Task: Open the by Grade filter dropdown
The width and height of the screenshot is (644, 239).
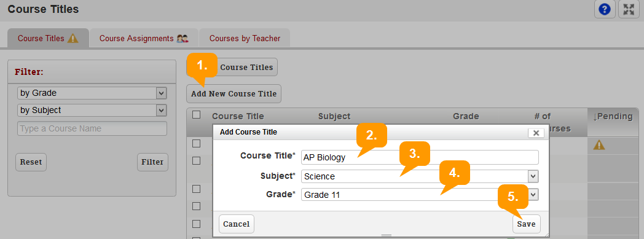Action: click(x=92, y=93)
